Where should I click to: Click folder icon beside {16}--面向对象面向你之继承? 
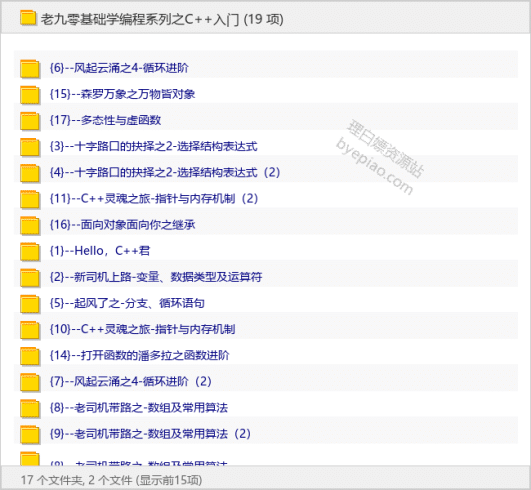coord(30,226)
